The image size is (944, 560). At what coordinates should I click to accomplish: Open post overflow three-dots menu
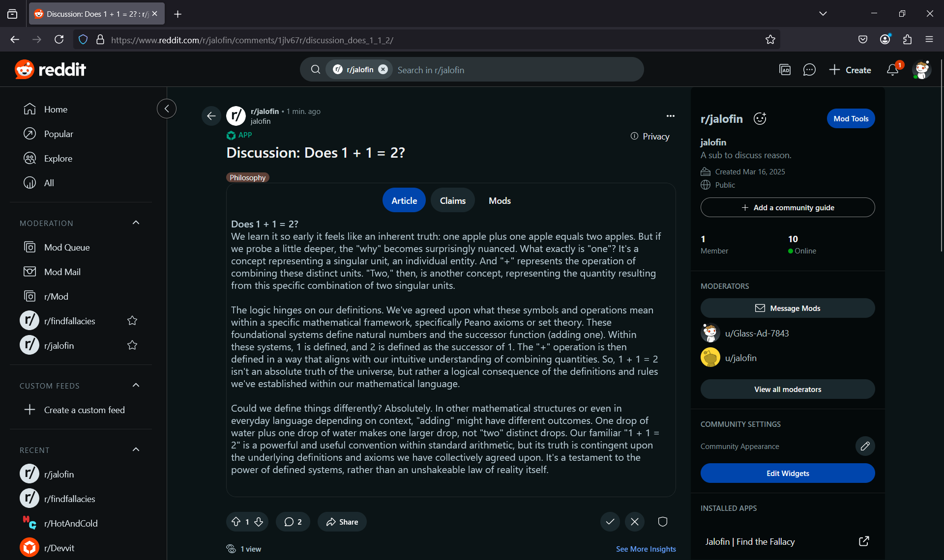[670, 116]
